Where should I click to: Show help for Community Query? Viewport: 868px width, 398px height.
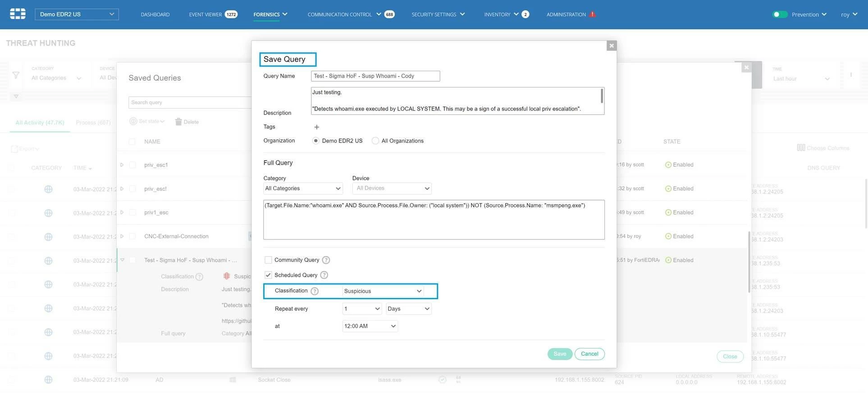[326, 260]
